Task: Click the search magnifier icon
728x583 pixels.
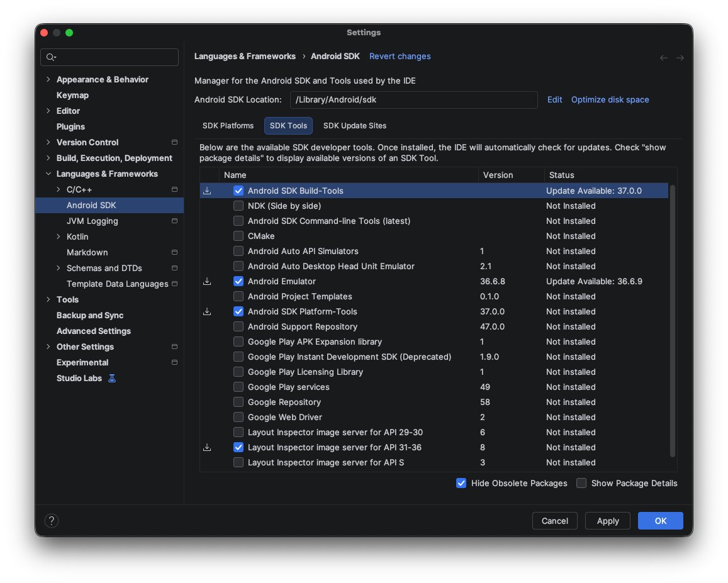Action: [50, 57]
